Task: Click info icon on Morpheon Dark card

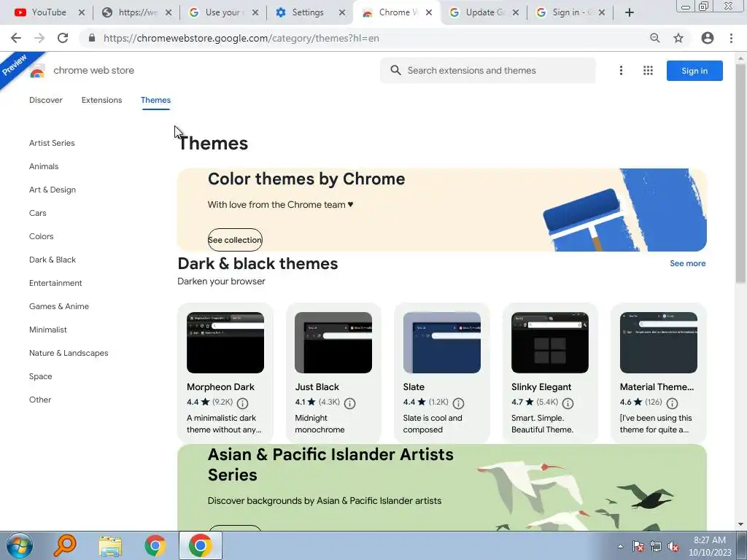Action: [x=242, y=403]
